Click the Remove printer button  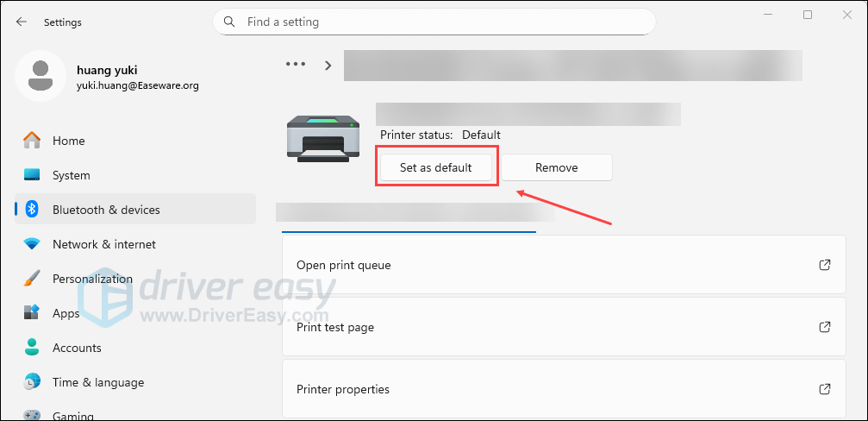(x=556, y=167)
